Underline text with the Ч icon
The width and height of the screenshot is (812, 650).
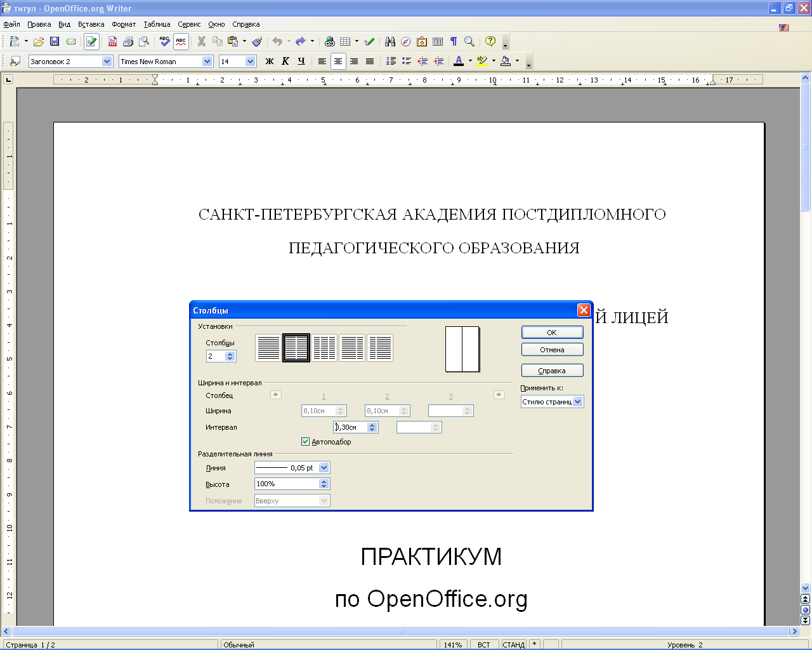point(301,61)
